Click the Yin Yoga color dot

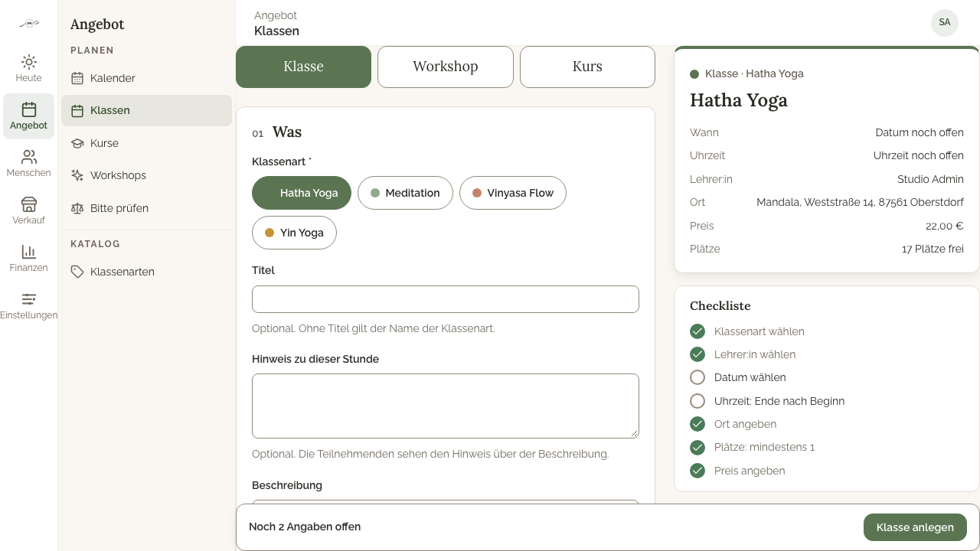tap(269, 233)
